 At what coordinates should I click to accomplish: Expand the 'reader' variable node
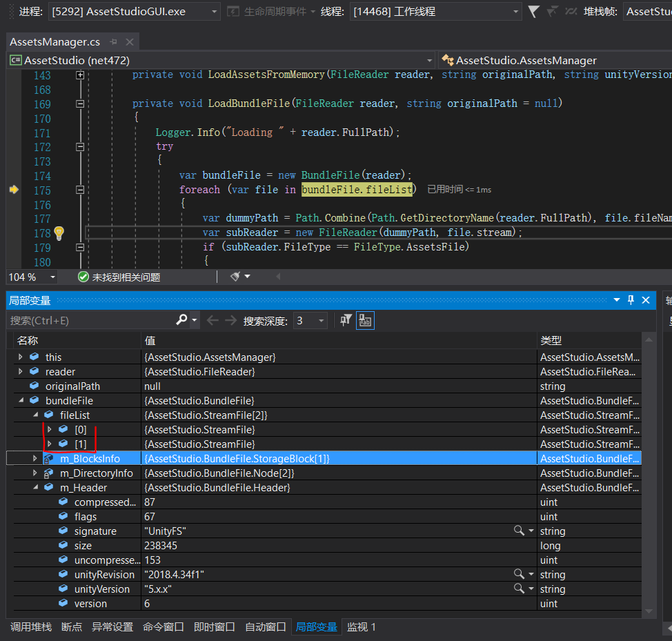[x=20, y=371]
